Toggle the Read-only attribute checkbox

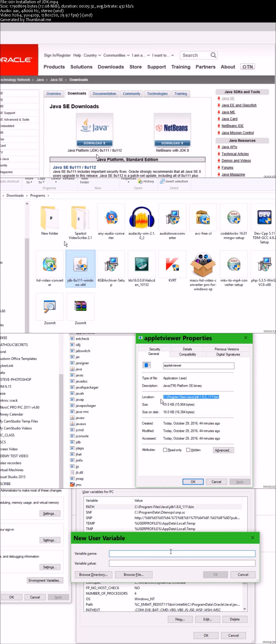[x=165, y=450]
